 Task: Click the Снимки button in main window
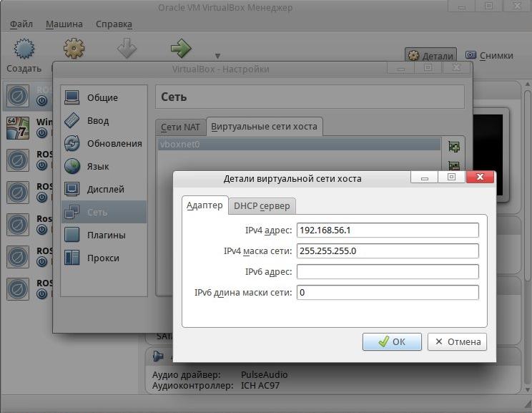[x=489, y=55]
